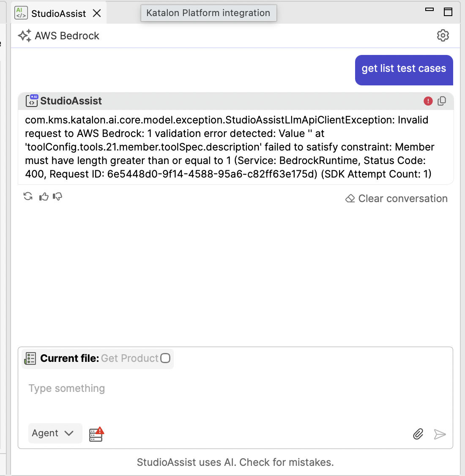Click the red error indicator icon
465x476 pixels.
(x=428, y=101)
